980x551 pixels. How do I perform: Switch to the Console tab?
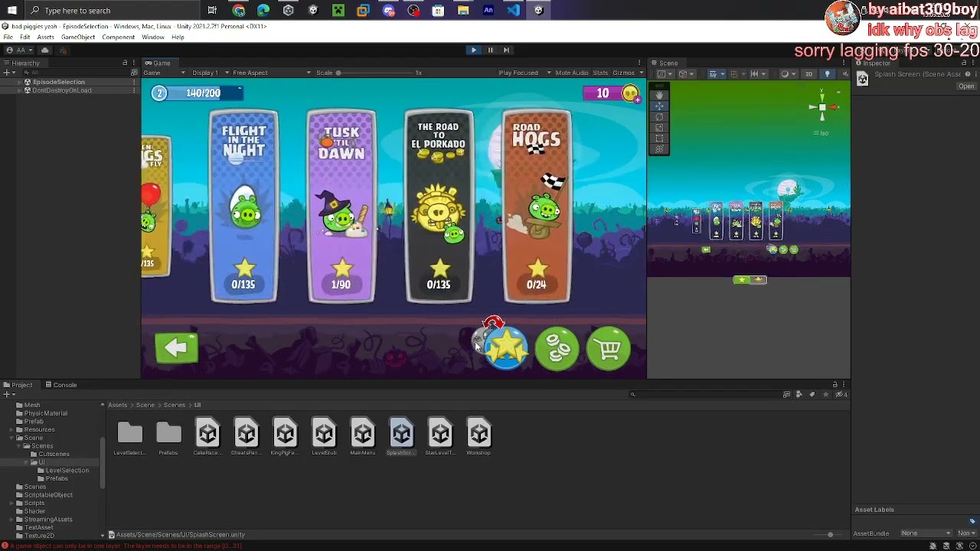coord(61,385)
